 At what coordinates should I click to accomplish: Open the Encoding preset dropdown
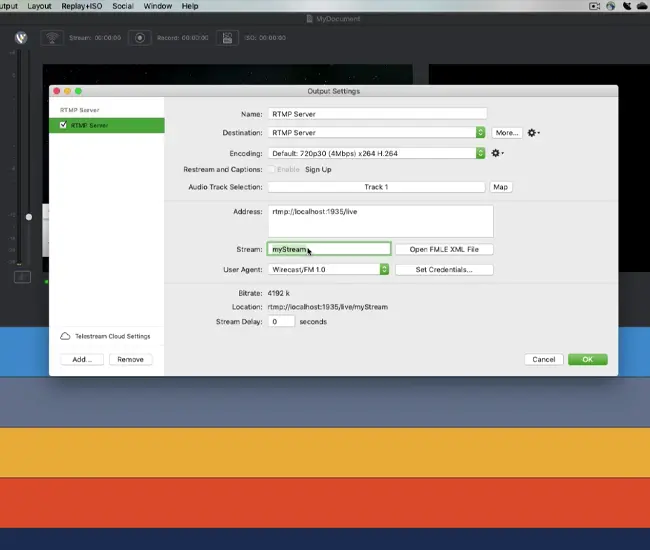pyautogui.click(x=376, y=153)
